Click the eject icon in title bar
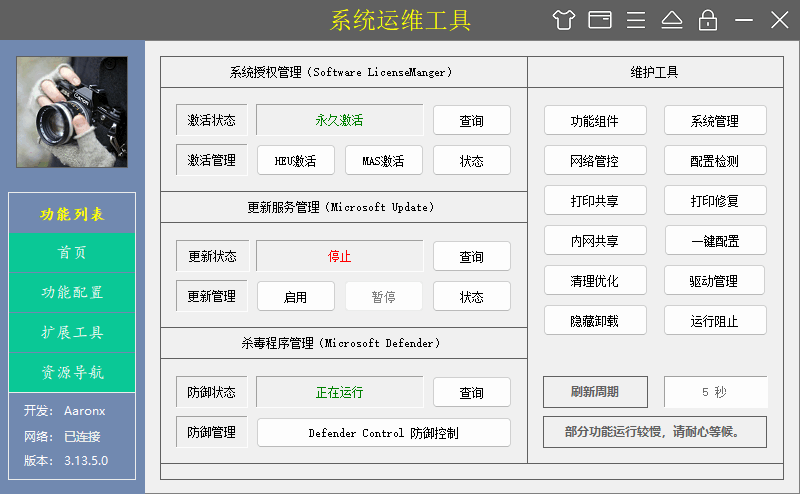The width and height of the screenshot is (800, 494). point(672,20)
